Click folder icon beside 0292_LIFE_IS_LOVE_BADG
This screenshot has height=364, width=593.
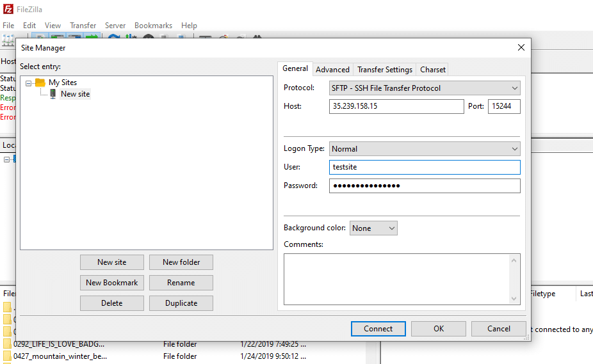point(8,344)
